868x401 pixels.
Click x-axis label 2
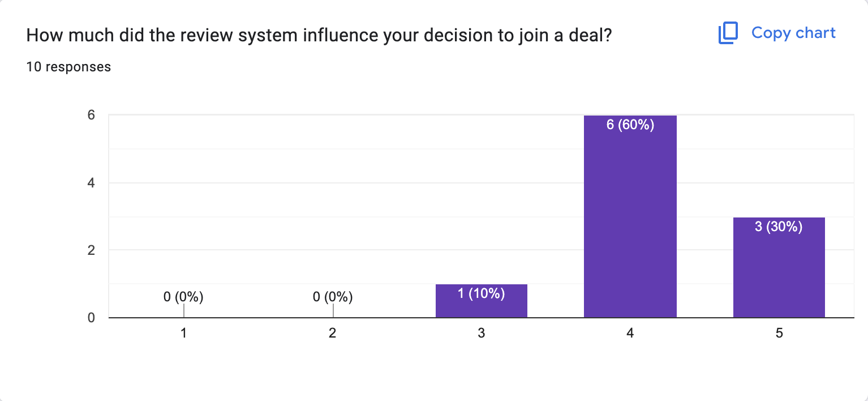click(x=333, y=334)
